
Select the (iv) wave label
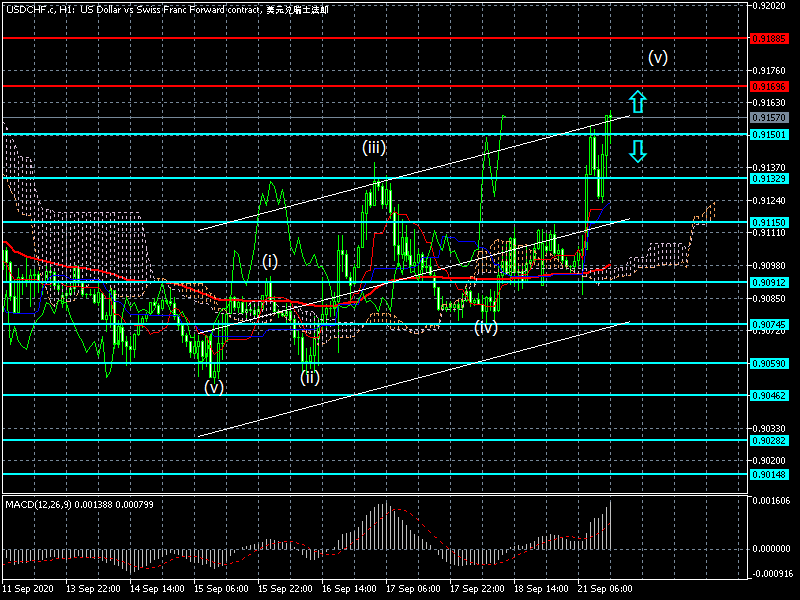(x=486, y=327)
